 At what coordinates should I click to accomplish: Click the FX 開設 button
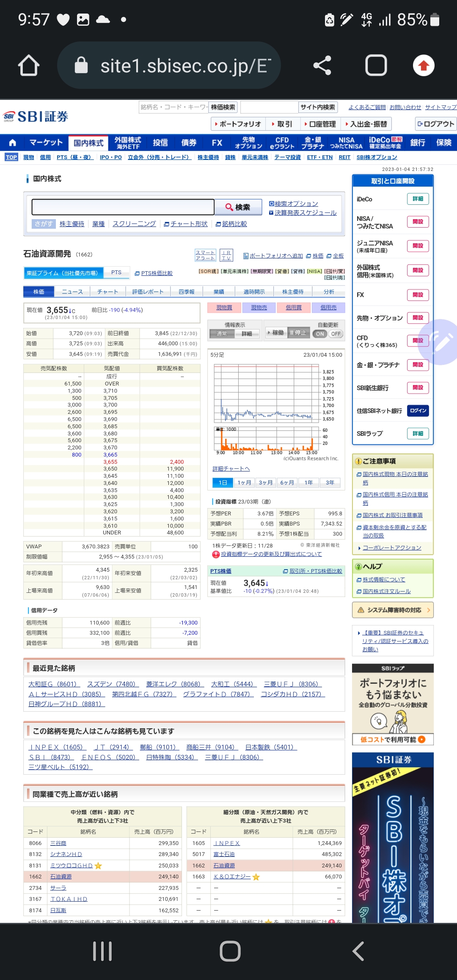418,295
